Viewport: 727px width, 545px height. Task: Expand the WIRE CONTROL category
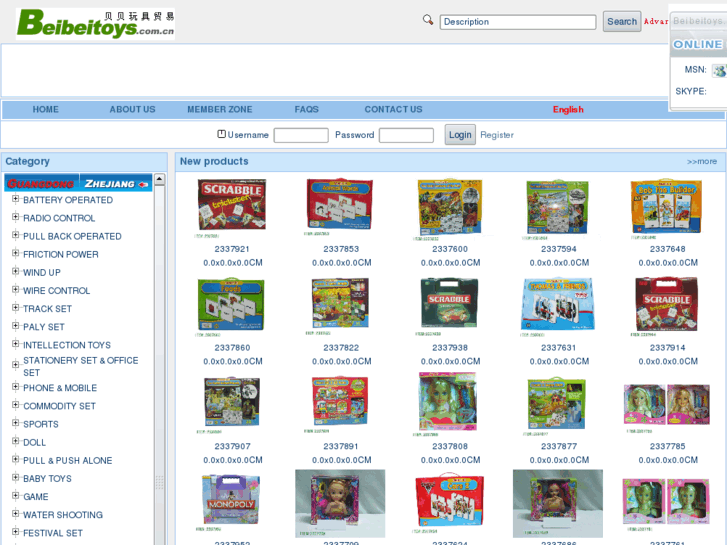pyautogui.click(x=15, y=289)
